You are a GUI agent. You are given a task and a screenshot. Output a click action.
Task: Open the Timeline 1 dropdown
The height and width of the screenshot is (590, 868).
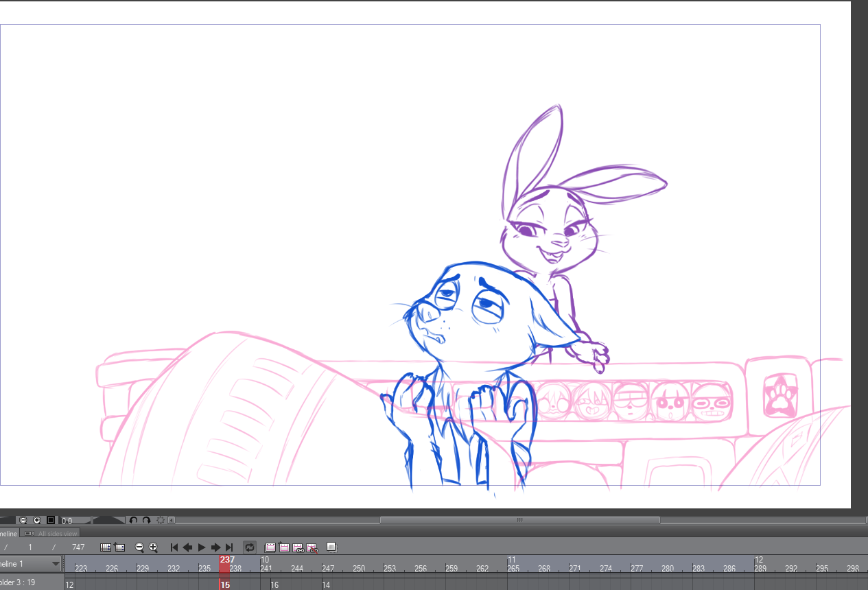tap(56, 565)
